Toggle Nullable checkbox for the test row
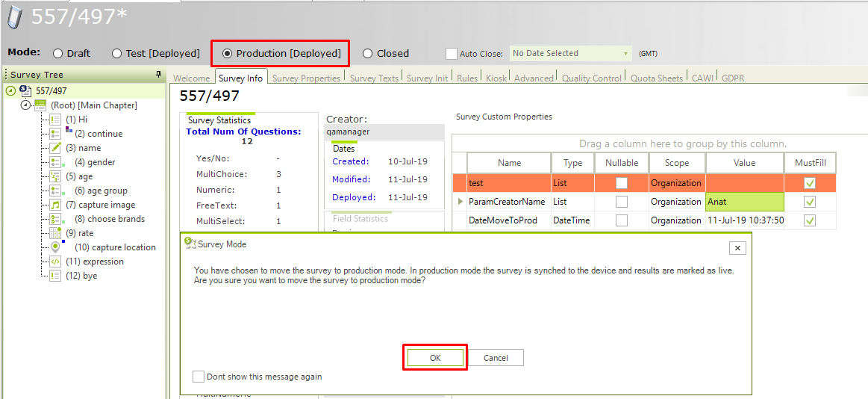 tap(622, 183)
